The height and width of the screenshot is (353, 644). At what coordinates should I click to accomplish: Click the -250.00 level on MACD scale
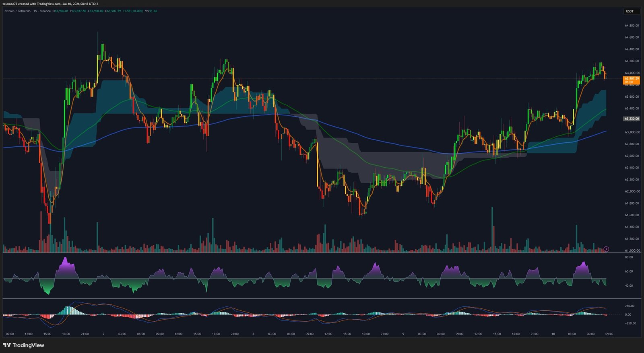(x=630, y=323)
